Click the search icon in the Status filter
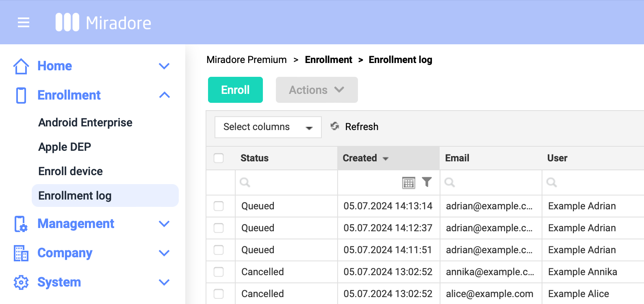This screenshot has width=644, height=304. coord(245,182)
